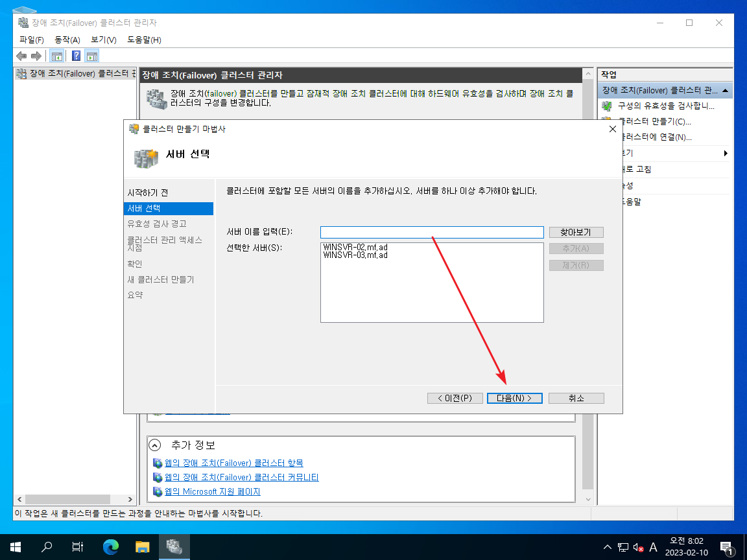Click center pane vertical scrollbar down arrow
The image size is (747, 560).
(588, 499)
